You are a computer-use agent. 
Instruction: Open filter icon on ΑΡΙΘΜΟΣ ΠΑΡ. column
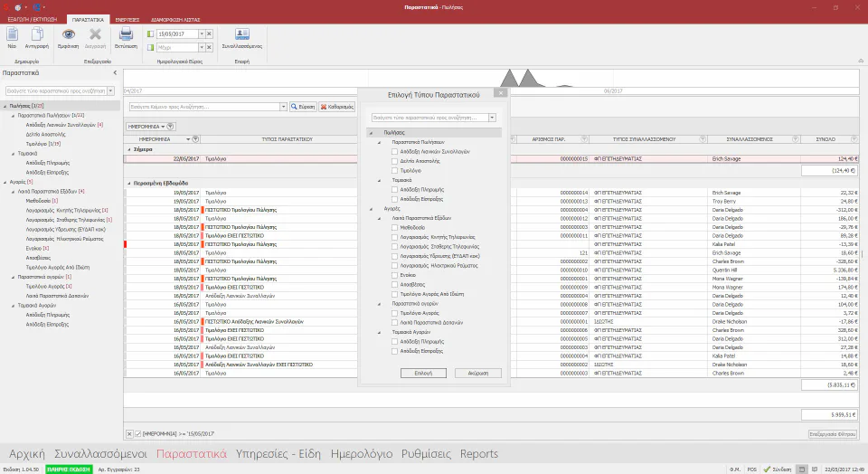coord(584,139)
